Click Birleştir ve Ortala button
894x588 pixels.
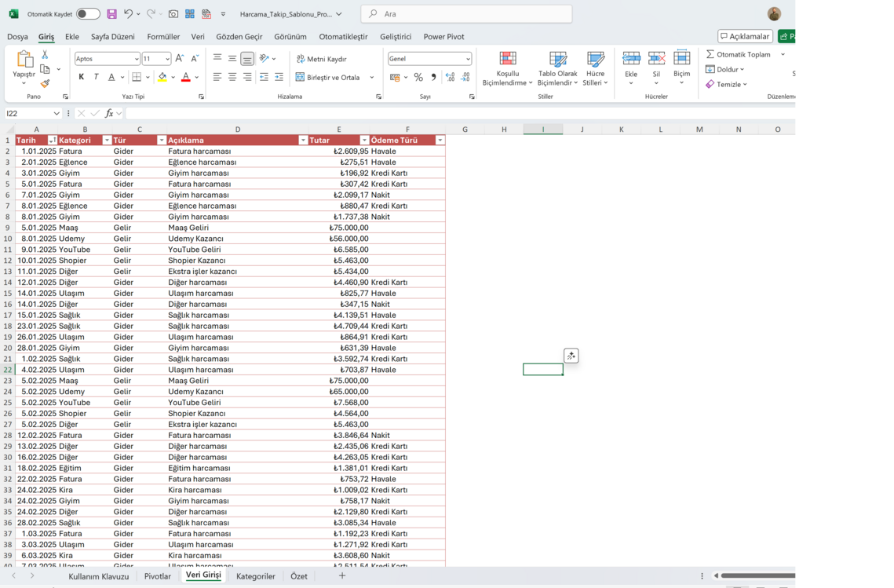pos(328,77)
